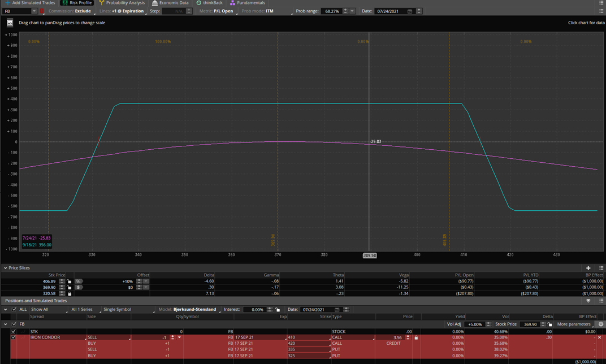Click the lock icon on 320.58 price slice
606x364 pixels.
[x=70, y=293]
